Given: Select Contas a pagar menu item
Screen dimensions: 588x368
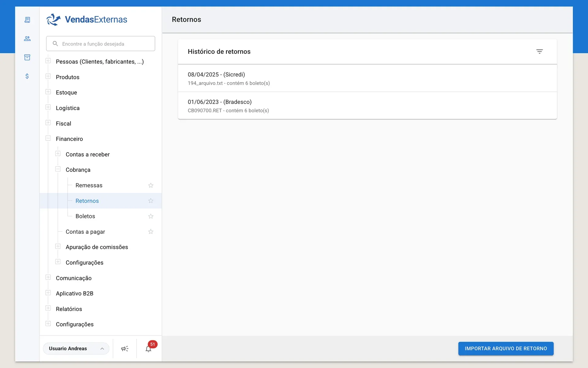Looking at the screenshot, I should coord(85,232).
